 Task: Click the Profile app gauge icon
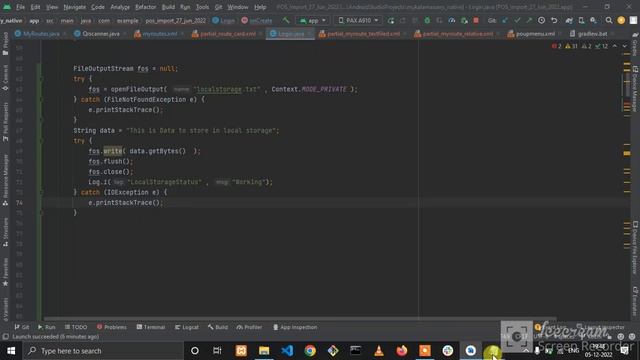click(451, 20)
